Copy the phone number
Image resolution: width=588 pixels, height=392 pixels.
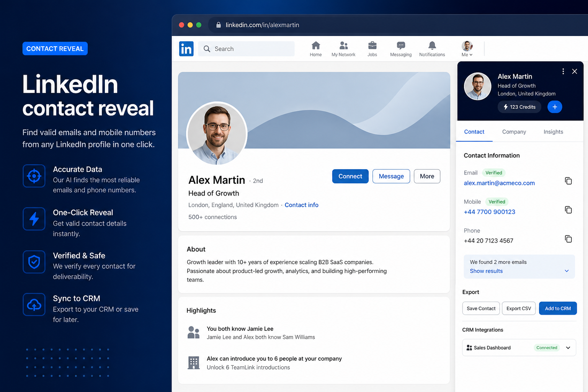pos(568,239)
